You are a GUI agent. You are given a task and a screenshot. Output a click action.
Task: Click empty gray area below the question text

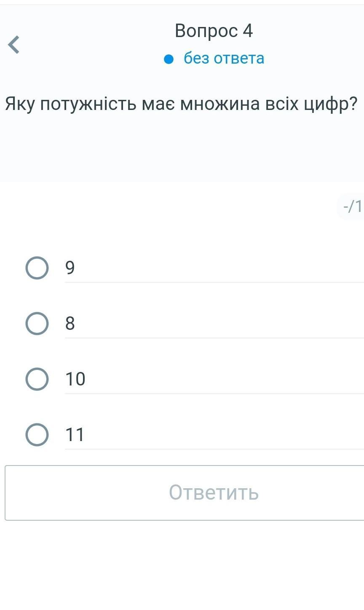181,152
